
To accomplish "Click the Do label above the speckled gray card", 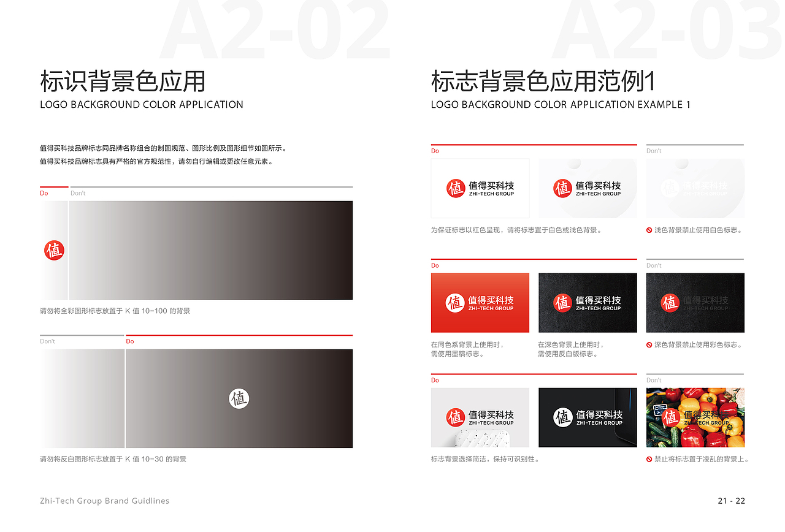I will pos(435,380).
